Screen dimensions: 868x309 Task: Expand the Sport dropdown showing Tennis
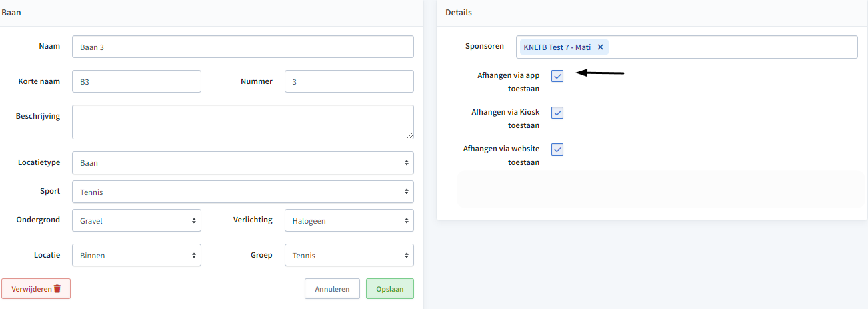(243, 192)
